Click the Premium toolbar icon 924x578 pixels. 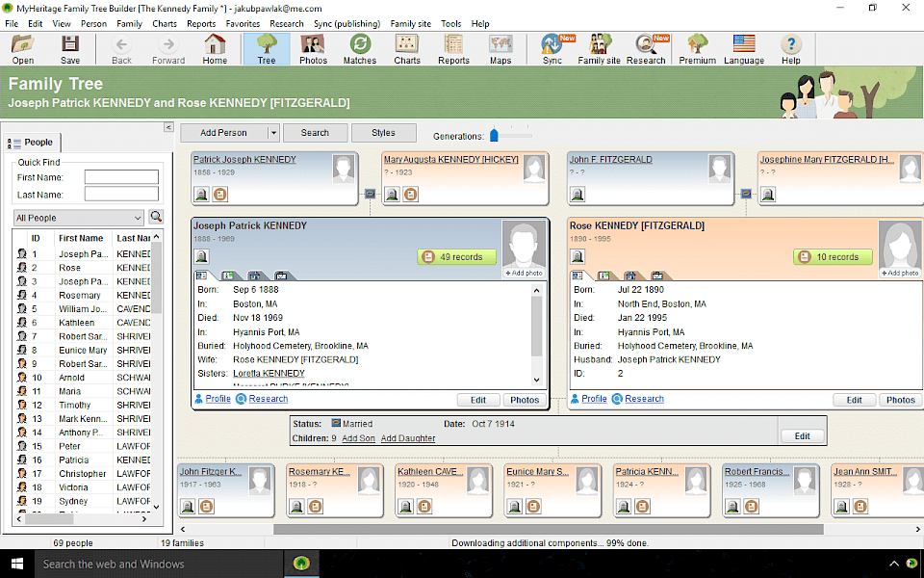click(x=697, y=49)
